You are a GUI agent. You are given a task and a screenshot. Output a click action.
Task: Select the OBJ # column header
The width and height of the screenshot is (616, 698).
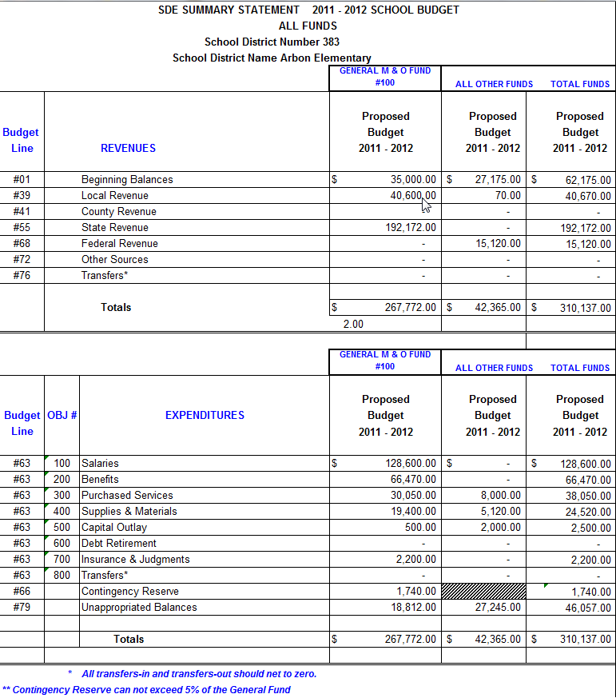point(62,415)
